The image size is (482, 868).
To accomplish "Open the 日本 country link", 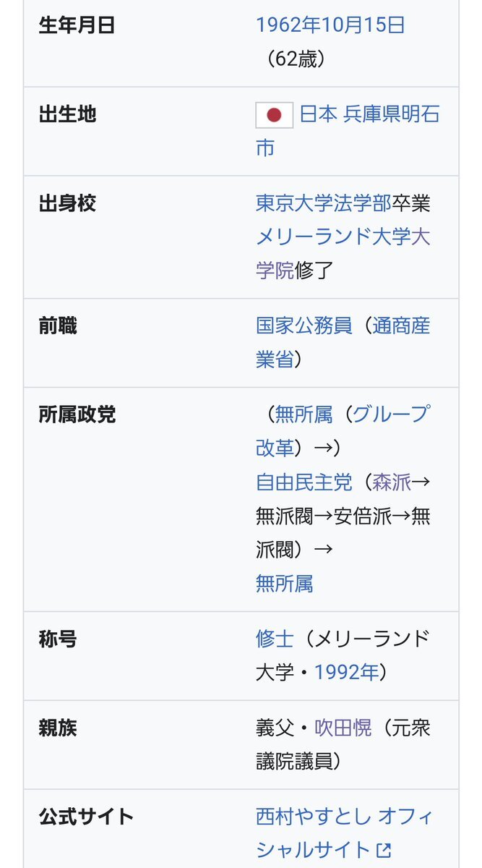I will point(318,115).
